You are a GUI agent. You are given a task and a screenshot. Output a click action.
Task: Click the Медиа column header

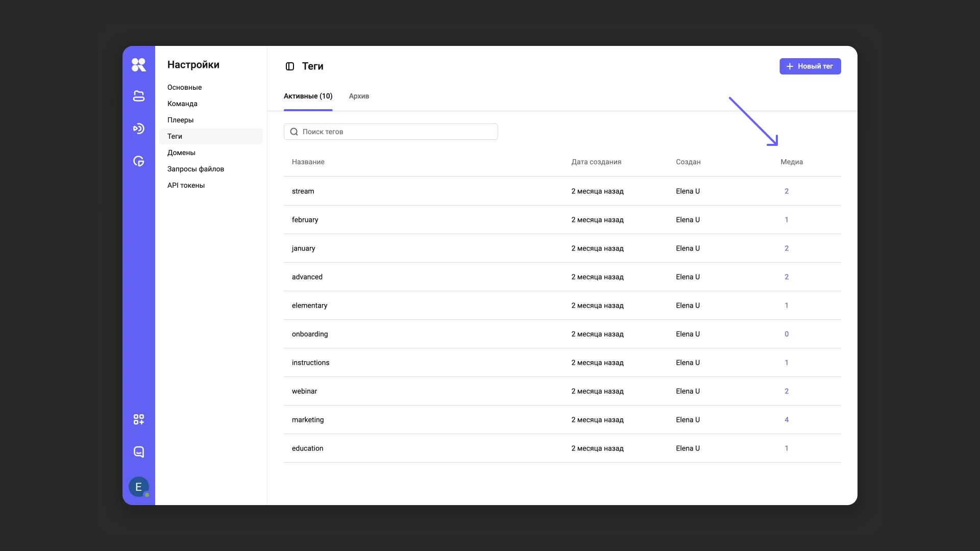(792, 162)
